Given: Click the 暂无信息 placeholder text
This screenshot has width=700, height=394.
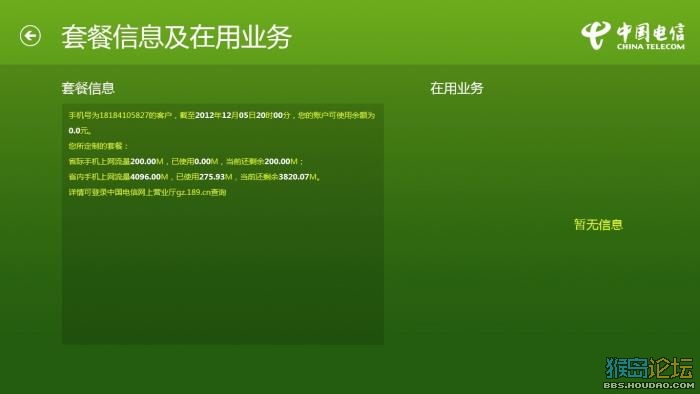Looking at the screenshot, I should [598, 224].
